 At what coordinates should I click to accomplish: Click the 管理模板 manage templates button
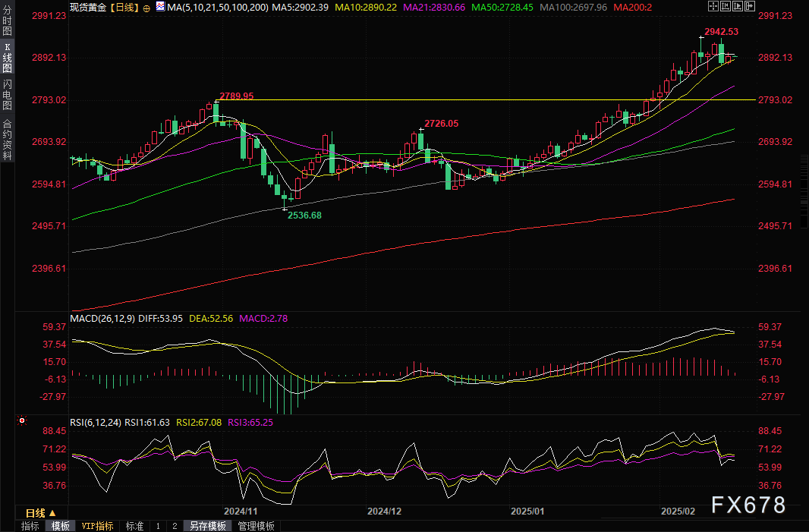click(255, 525)
